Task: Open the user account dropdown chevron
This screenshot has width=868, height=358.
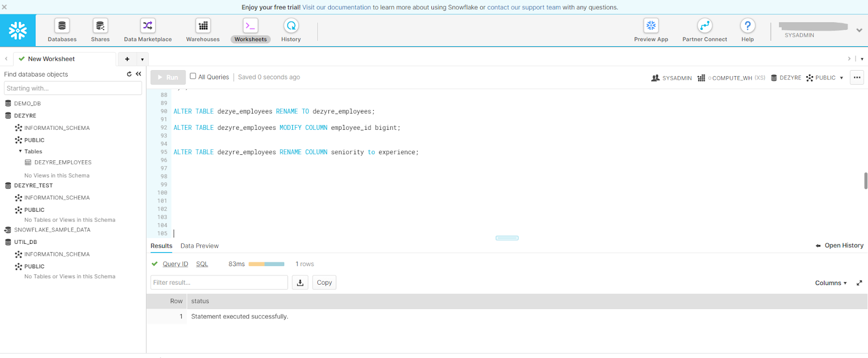Action: coord(859,30)
